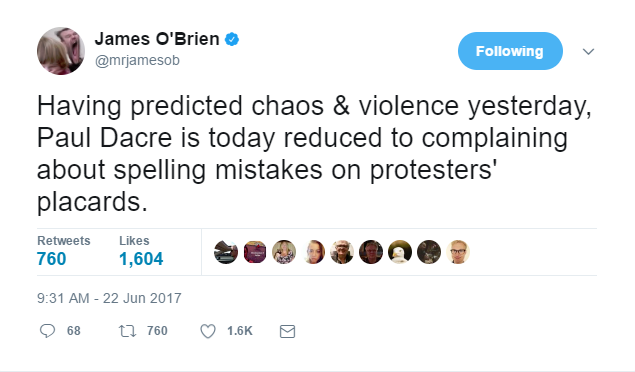The image size is (635, 372).
Task: Open first liker avatar thumbnail
Action: tap(226, 252)
